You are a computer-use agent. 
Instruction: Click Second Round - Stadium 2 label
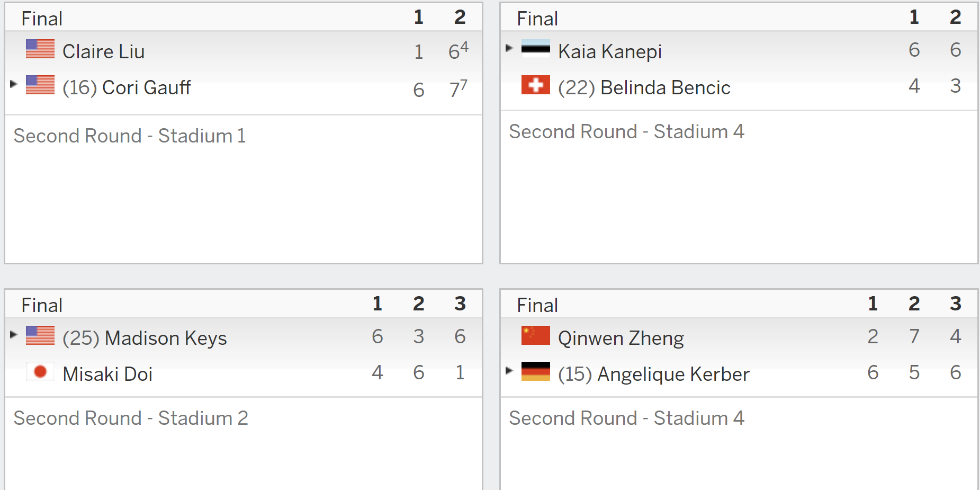[131, 418]
